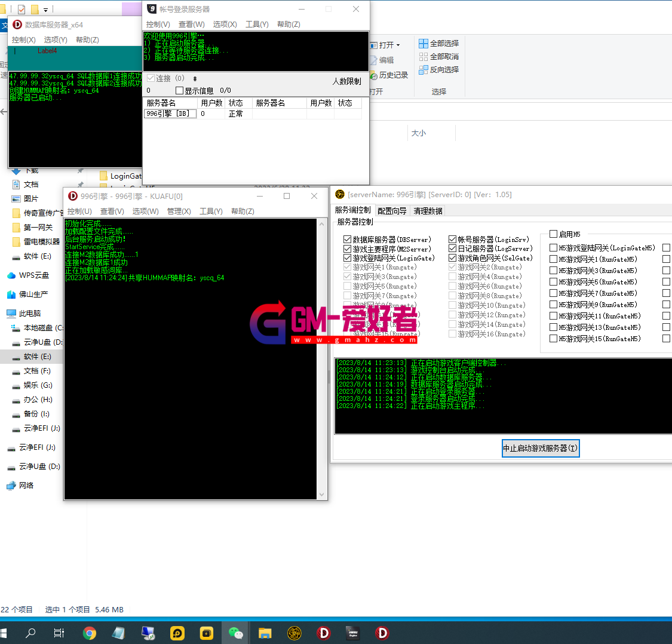
Task: Click the 人数限制 label in login server
Action: pyautogui.click(x=346, y=81)
